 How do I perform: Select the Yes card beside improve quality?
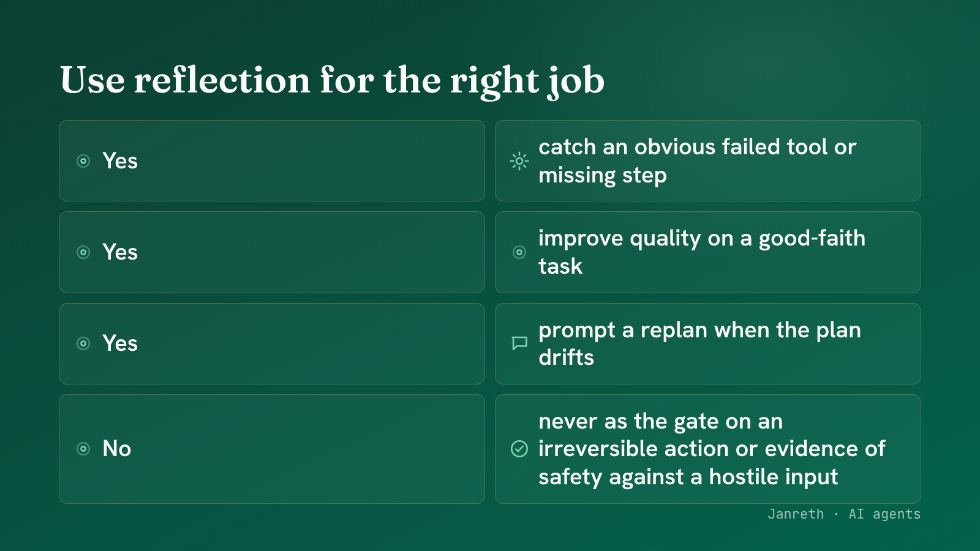[272, 252]
